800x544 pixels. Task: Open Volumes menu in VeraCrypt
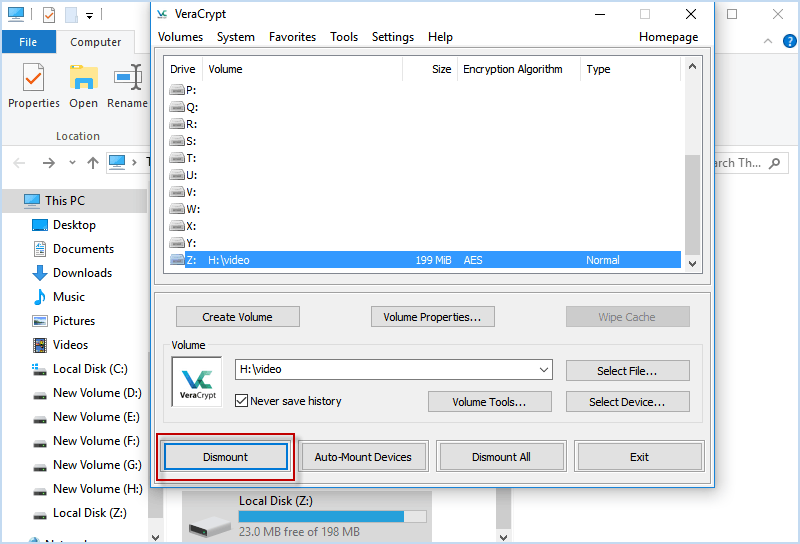coord(180,37)
